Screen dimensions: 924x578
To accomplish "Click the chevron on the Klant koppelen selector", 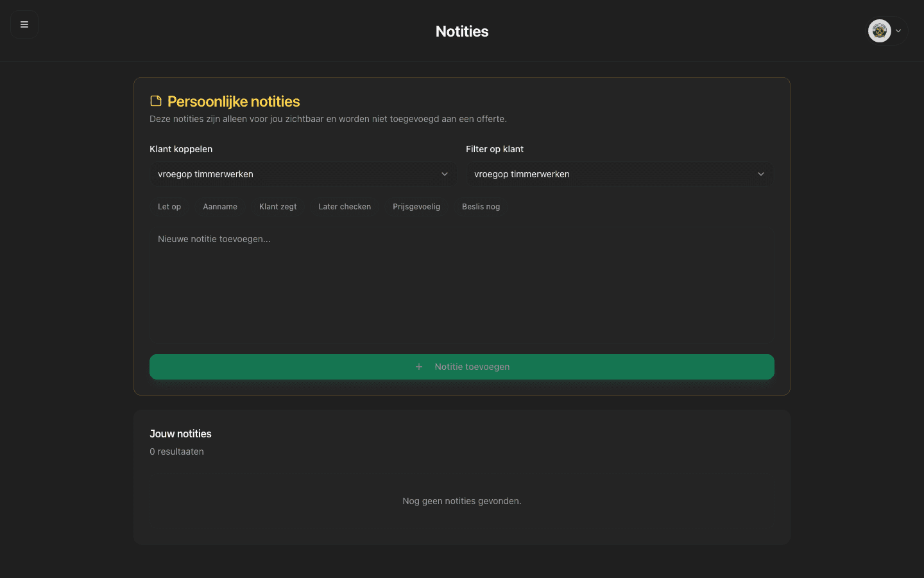I will pos(445,174).
